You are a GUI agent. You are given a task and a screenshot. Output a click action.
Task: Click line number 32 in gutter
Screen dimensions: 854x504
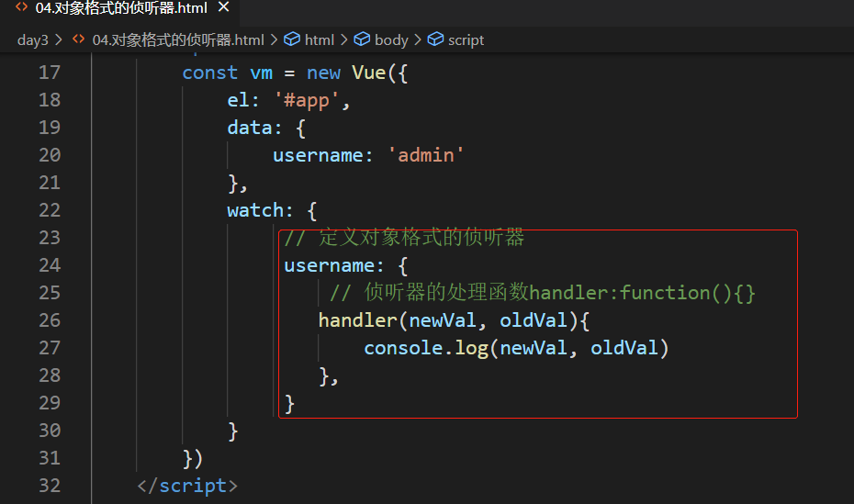pyautogui.click(x=50, y=485)
